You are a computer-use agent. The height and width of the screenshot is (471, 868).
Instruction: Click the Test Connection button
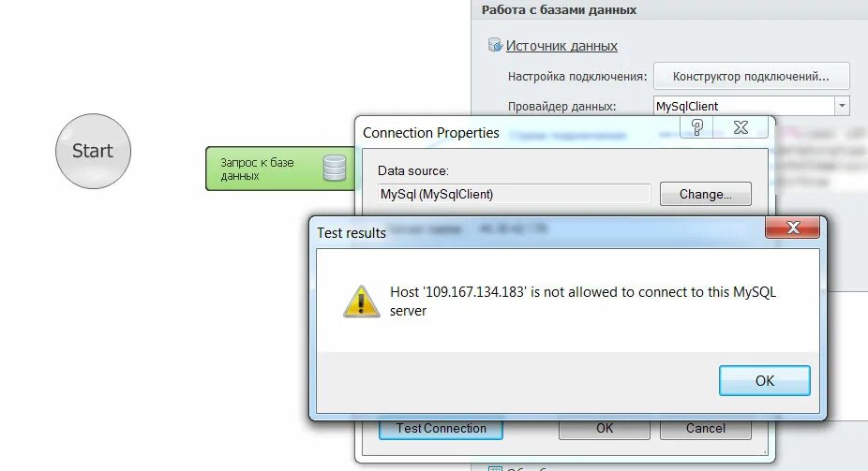(x=441, y=429)
